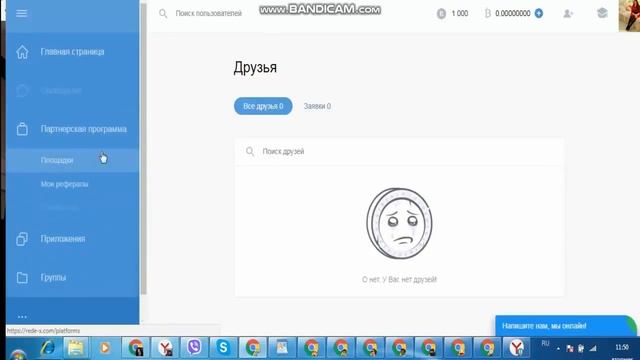Screen dimensions: 640x360
Task: Click the graduation cap icon in the header
Action: [602, 13]
